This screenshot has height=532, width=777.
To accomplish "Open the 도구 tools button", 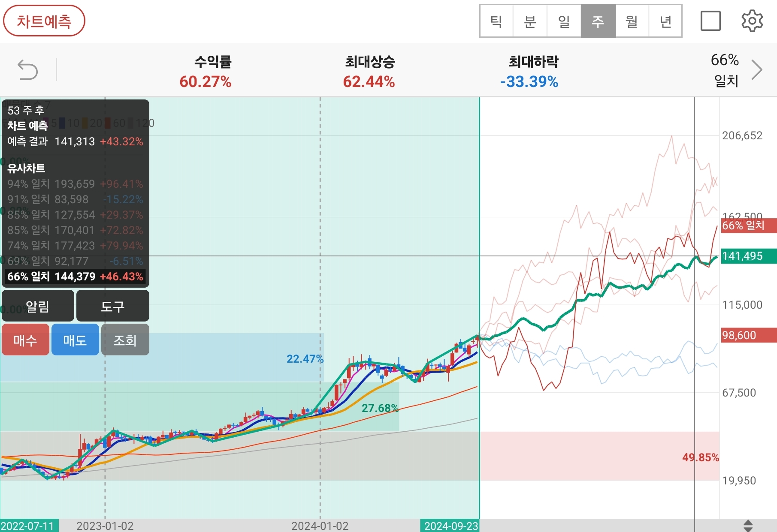I will tap(113, 306).
